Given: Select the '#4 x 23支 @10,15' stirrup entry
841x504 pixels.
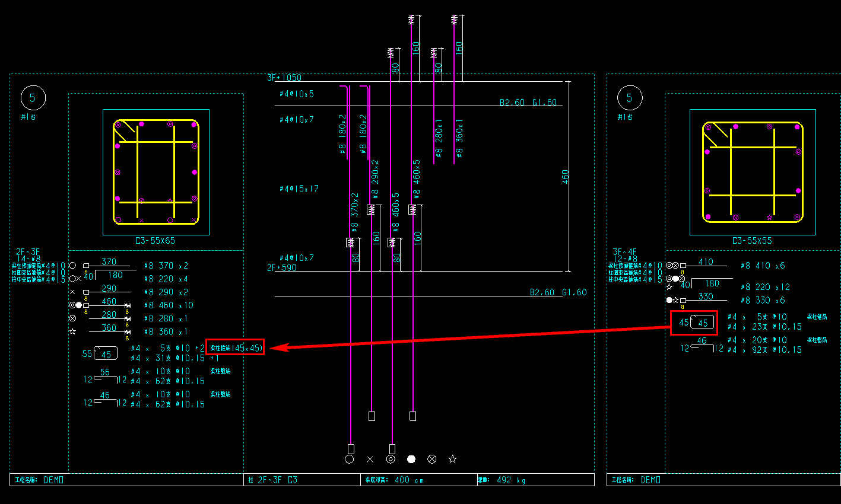Looking at the screenshot, I should (x=765, y=327).
